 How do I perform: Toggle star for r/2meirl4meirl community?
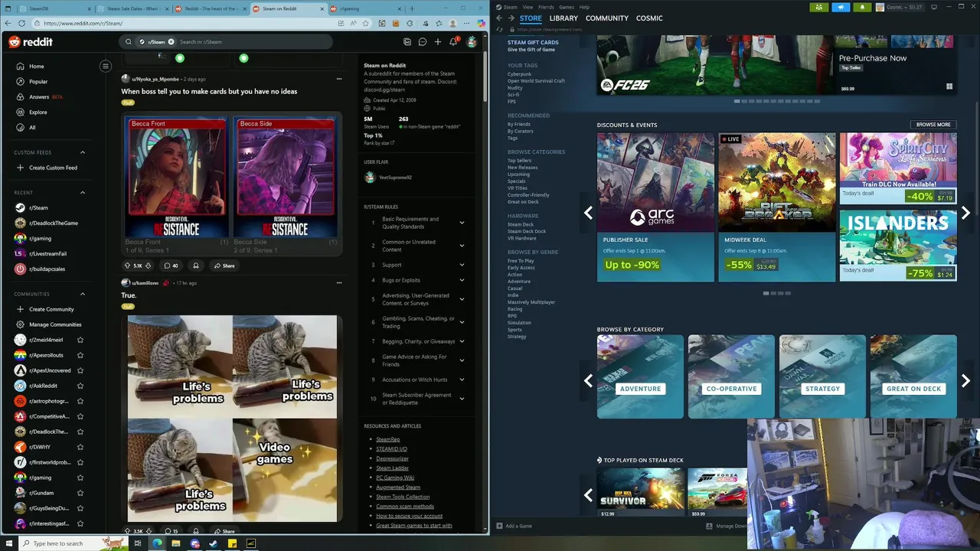80,340
